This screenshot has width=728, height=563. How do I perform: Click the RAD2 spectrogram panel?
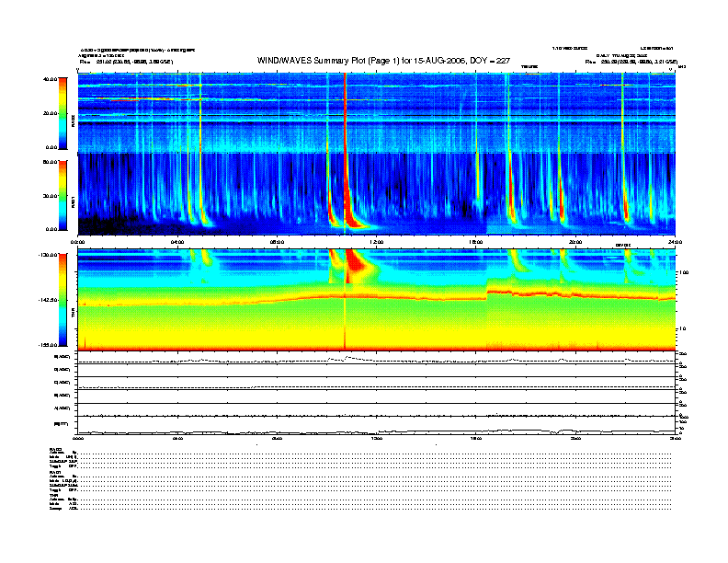377,112
